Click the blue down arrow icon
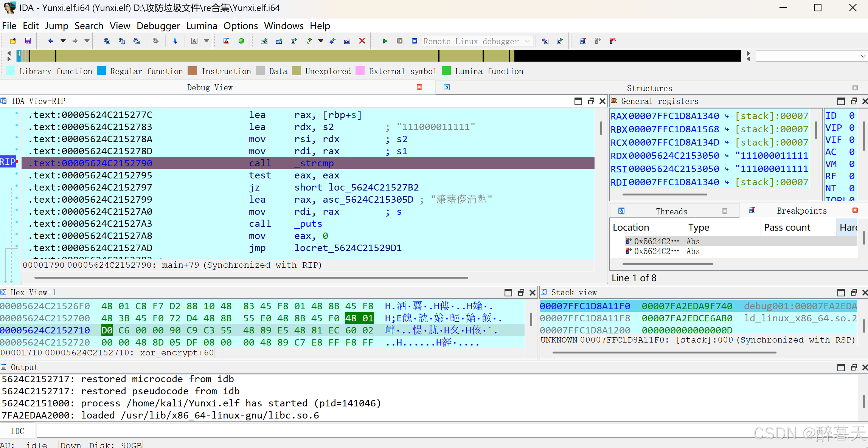 tap(175, 41)
